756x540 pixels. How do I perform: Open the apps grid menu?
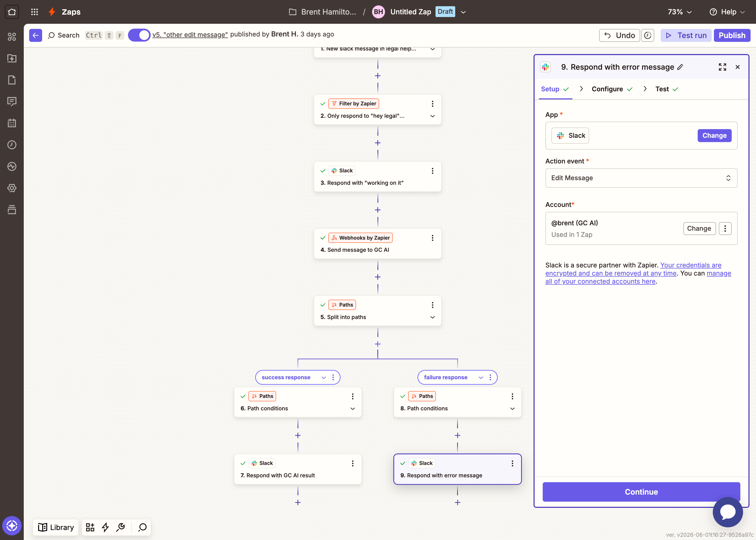click(x=35, y=12)
